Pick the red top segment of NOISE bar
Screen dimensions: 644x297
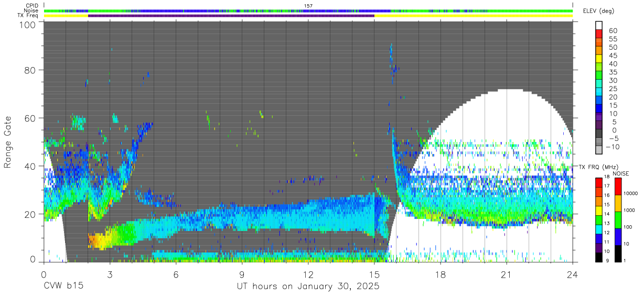click(x=618, y=186)
